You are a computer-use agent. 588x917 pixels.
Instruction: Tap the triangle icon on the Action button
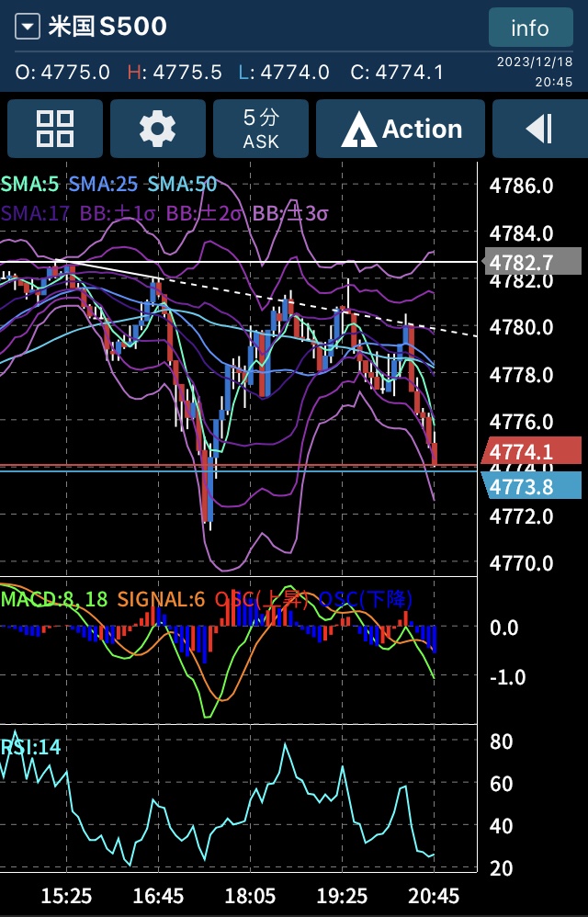(358, 130)
